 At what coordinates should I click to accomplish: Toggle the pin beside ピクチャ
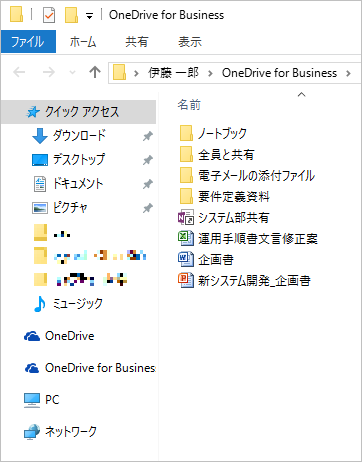click(x=148, y=208)
